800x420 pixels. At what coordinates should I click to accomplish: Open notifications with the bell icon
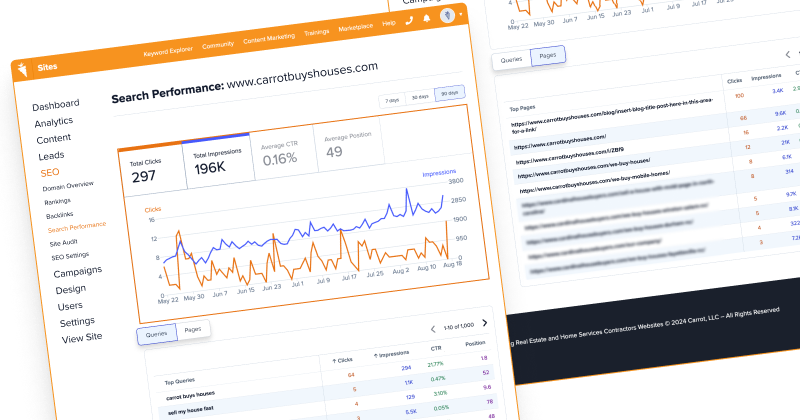click(x=427, y=18)
